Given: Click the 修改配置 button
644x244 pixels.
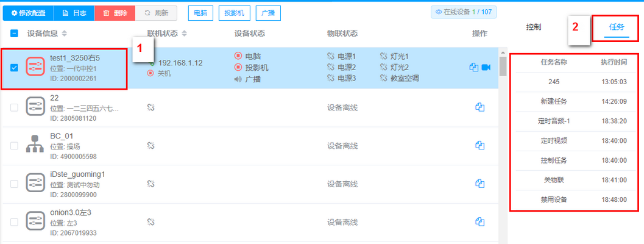Looking at the screenshot, I should (x=28, y=13).
